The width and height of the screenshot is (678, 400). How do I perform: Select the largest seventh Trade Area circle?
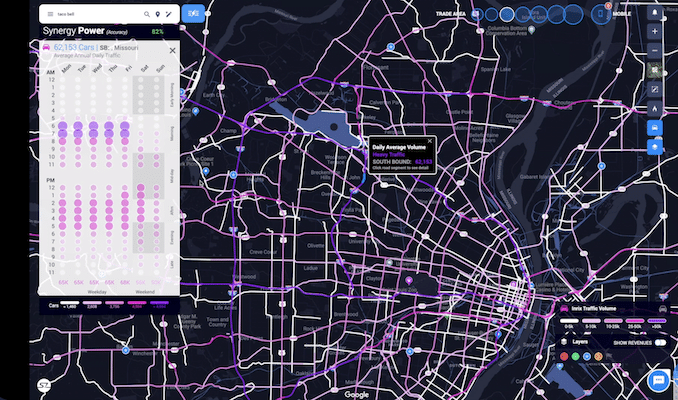(573, 14)
